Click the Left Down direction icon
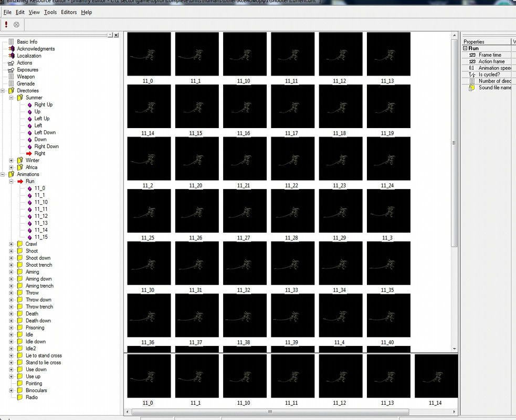Screen dimensions: 516x420 coord(29,133)
